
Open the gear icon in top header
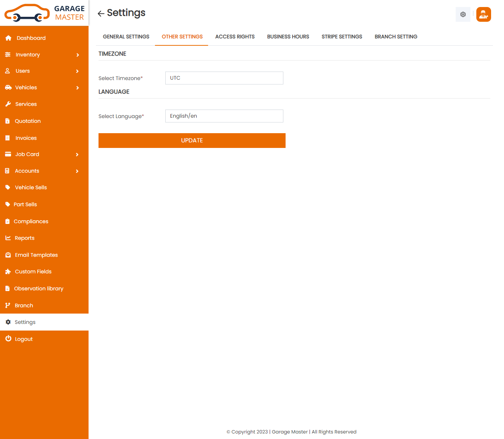tap(463, 14)
